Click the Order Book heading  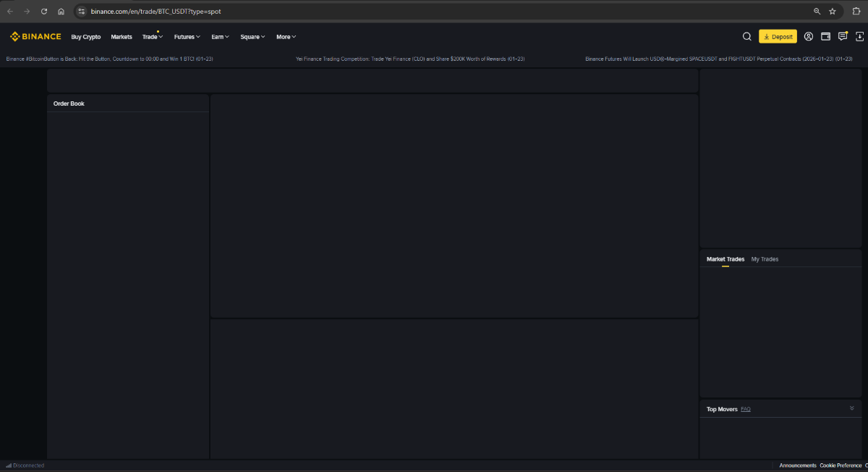click(69, 104)
